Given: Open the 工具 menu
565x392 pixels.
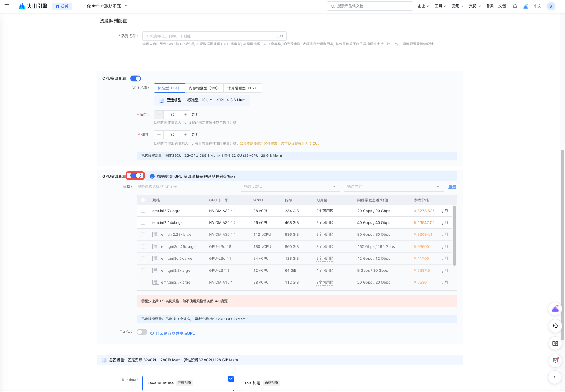Looking at the screenshot, I should [440, 6].
